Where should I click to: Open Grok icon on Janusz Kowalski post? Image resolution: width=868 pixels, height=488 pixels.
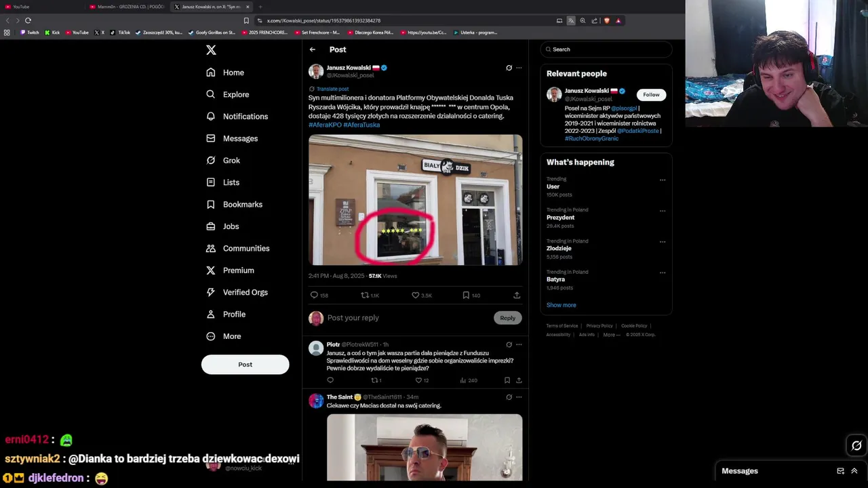509,68
